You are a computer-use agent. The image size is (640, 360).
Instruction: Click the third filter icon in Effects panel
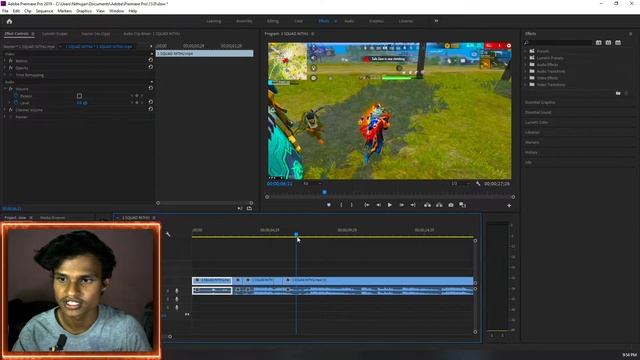[x=618, y=42]
